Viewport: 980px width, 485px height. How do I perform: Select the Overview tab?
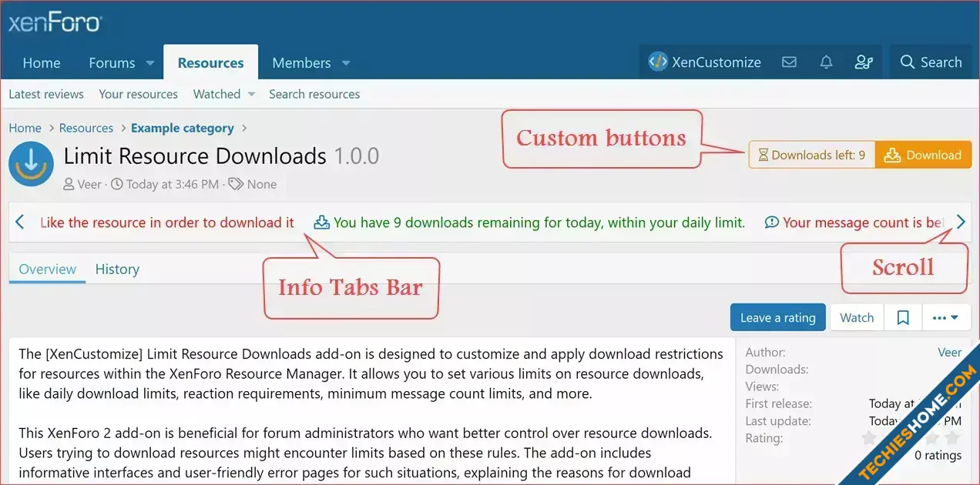click(48, 269)
